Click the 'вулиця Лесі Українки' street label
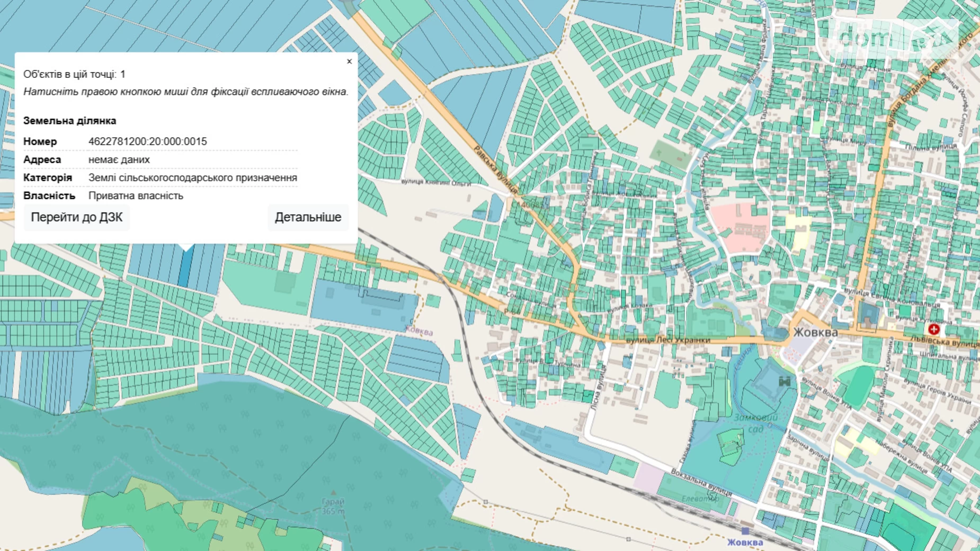The width and height of the screenshot is (980, 551). pyautogui.click(x=668, y=340)
